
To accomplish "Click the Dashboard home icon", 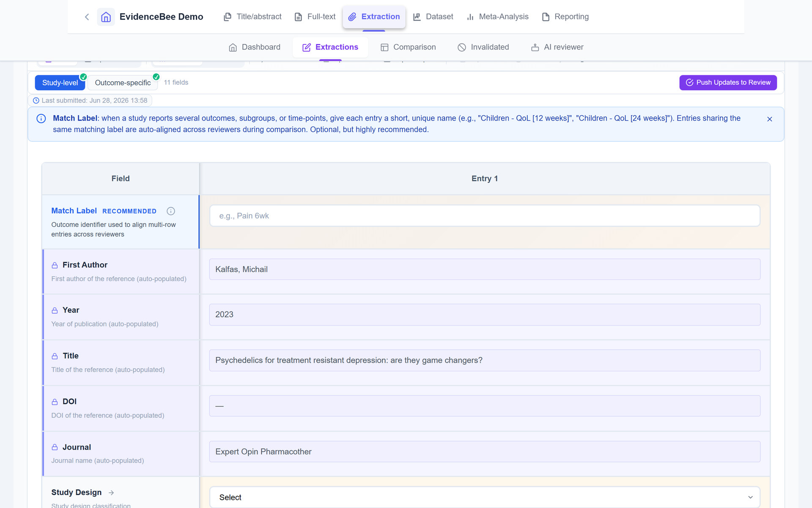I will tap(233, 47).
